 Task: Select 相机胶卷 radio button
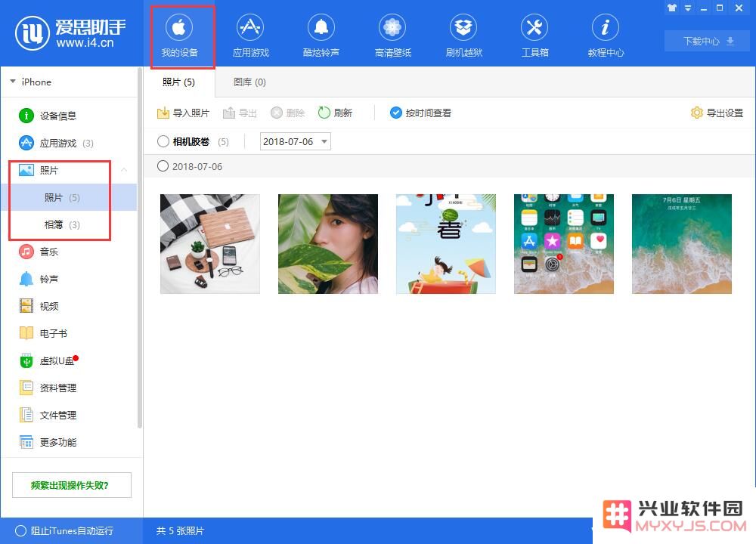pos(163,141)
